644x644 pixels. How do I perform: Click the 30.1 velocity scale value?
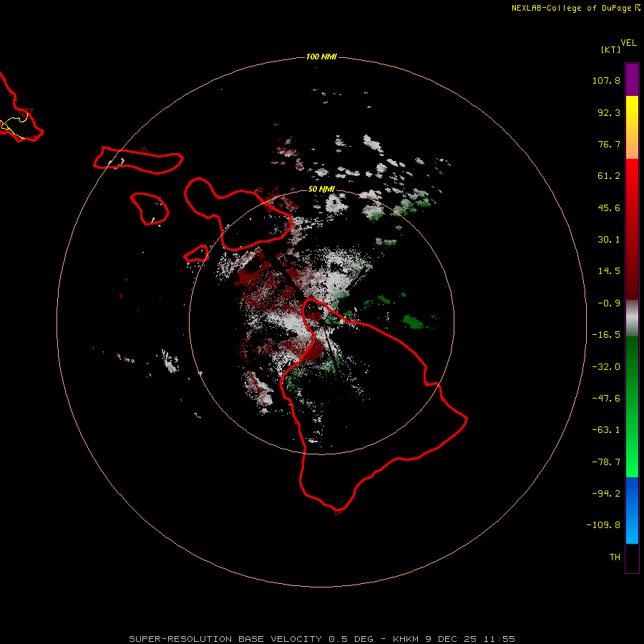pos(609,240)
